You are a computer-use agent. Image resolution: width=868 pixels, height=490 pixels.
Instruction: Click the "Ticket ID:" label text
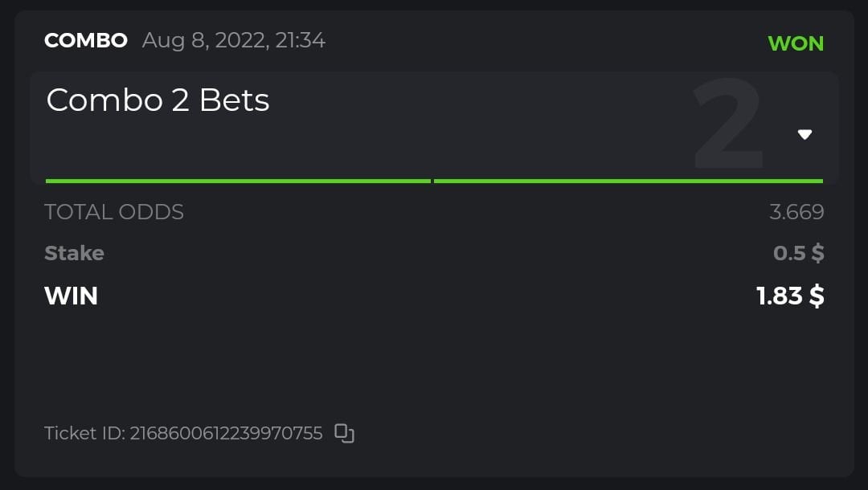[84, 434]
